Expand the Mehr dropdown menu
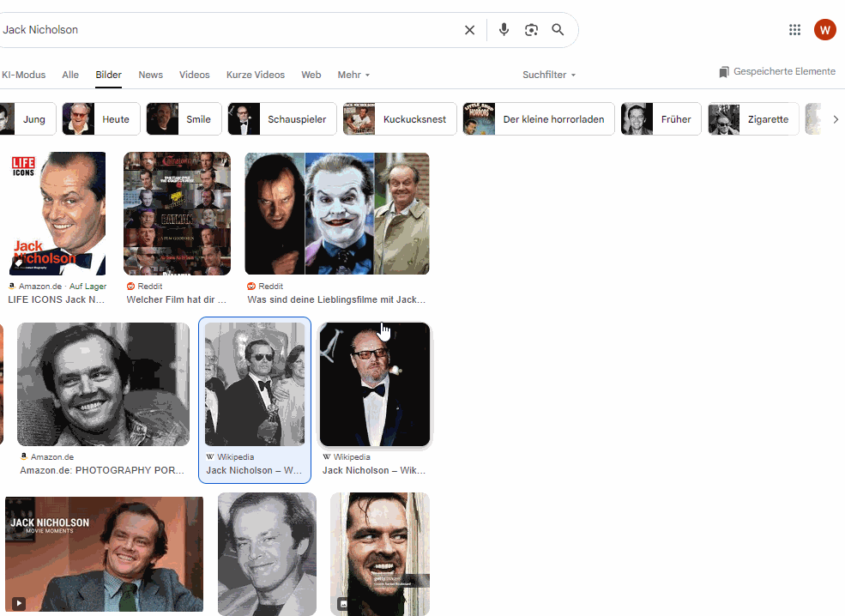 (353, 75)
